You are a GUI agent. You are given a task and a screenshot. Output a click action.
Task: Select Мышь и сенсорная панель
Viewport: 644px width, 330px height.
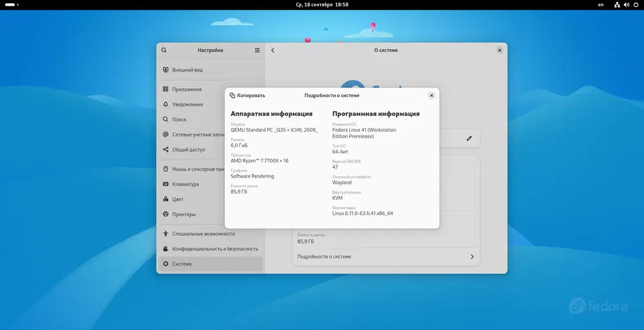[x=211, y=169]
